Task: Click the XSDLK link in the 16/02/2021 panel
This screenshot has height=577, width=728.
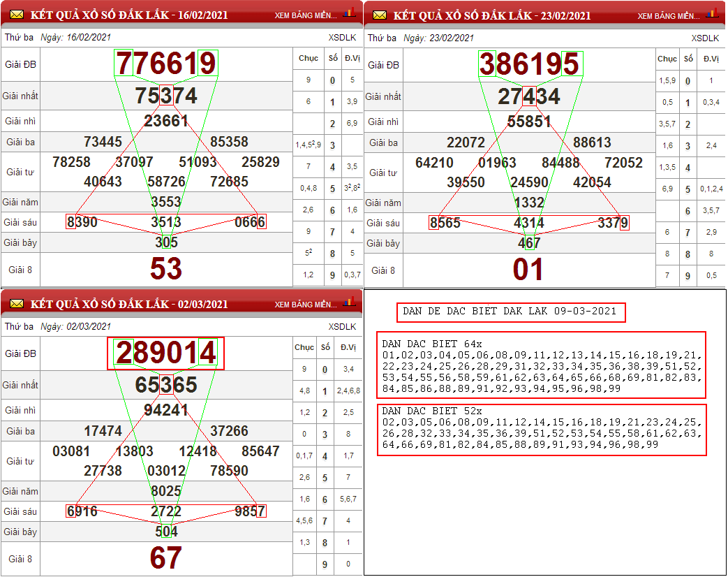Action: (x=342, y=38)
